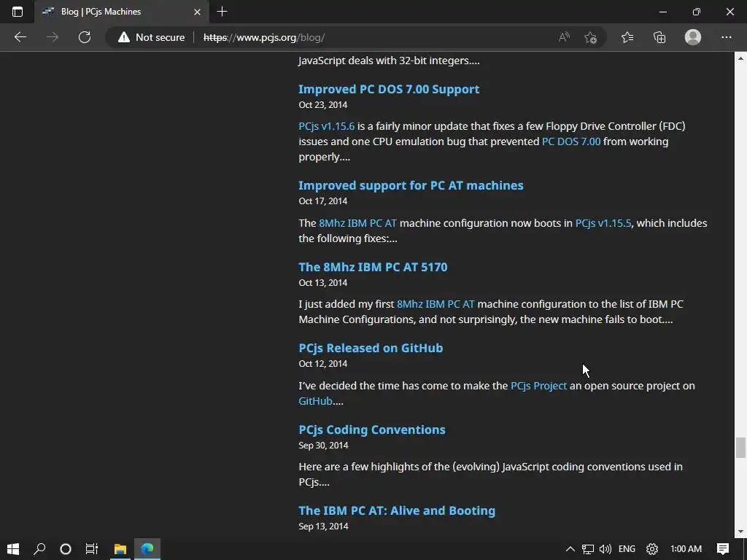Open taskbar Search magnifier

(39, 549)
